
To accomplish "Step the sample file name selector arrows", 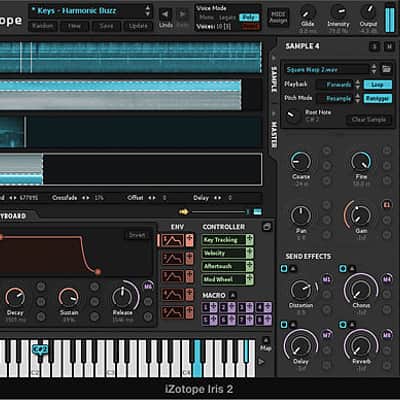I will point(374,69).
